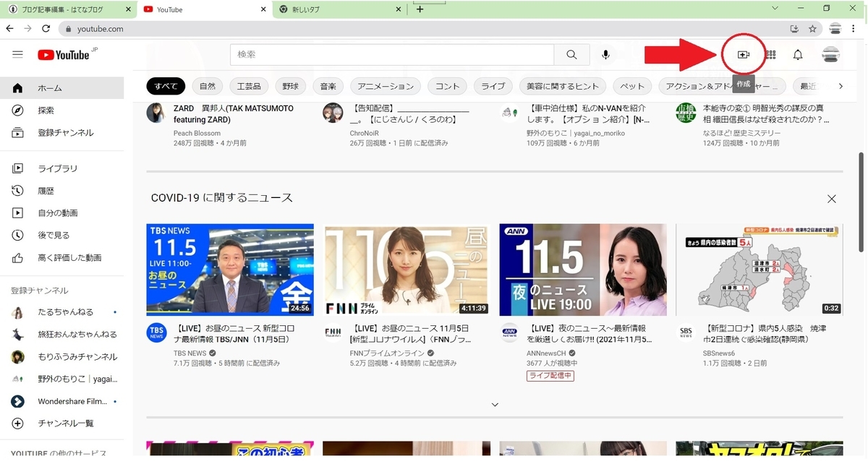The image size is (868, 461).
Task: Select the ペット filter chip
Action: click(x=632, y=86)
